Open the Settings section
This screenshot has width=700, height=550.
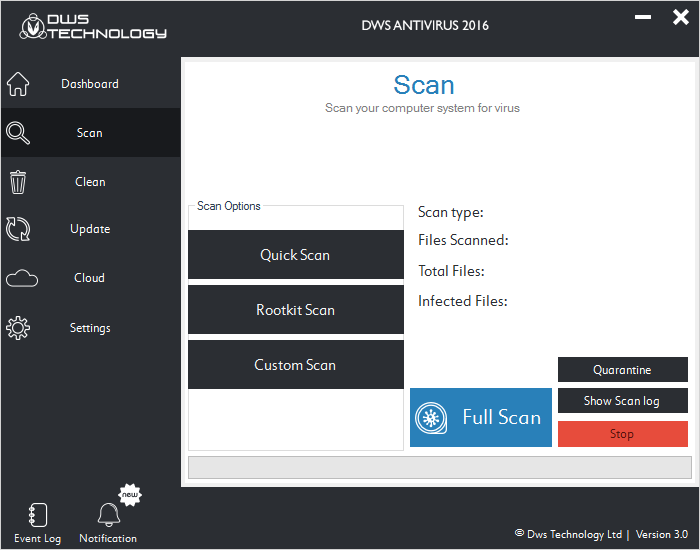point(90,328)
